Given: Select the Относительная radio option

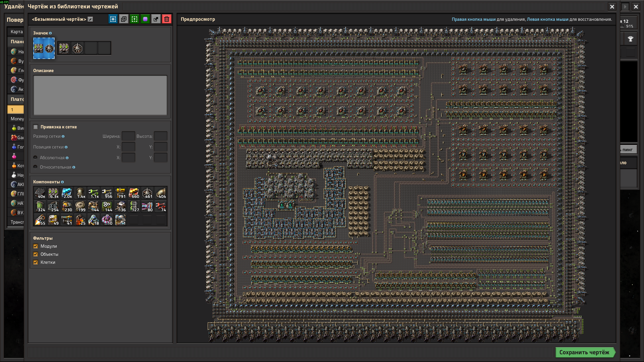Looking at the screenshot, I should coord(35,167).
